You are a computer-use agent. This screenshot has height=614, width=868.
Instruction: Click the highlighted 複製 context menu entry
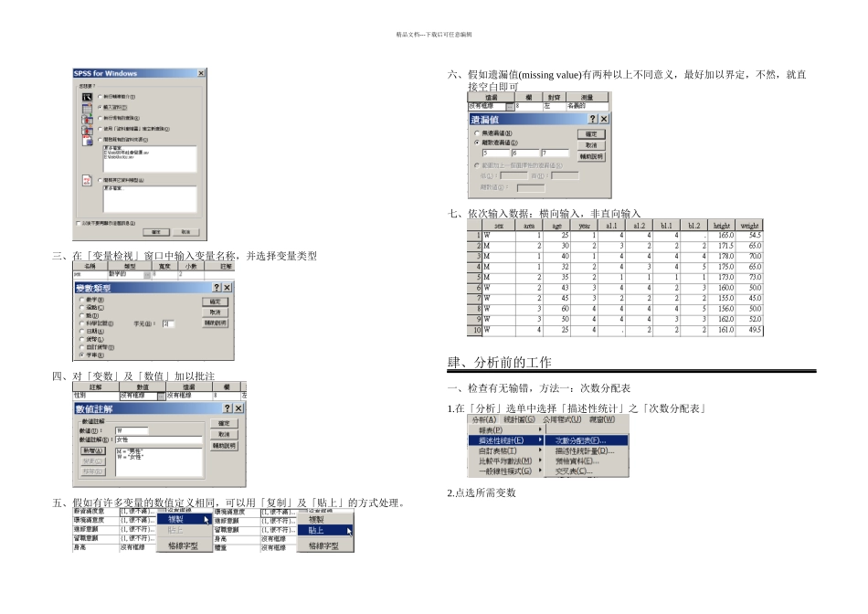click(185, 519)
